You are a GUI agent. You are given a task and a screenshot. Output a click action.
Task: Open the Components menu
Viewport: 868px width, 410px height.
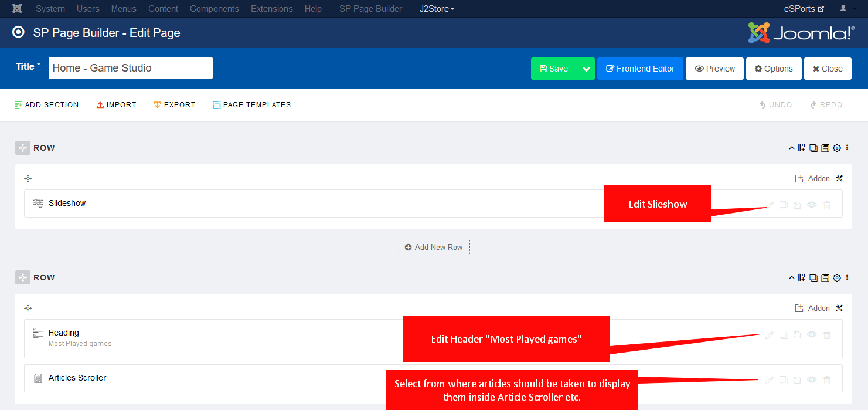click(x=214, y=9)
